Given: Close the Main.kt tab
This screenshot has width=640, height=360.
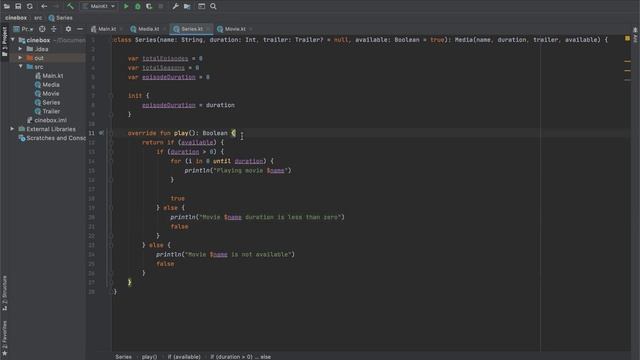Looking at the screenshot, I should (121, 29).
